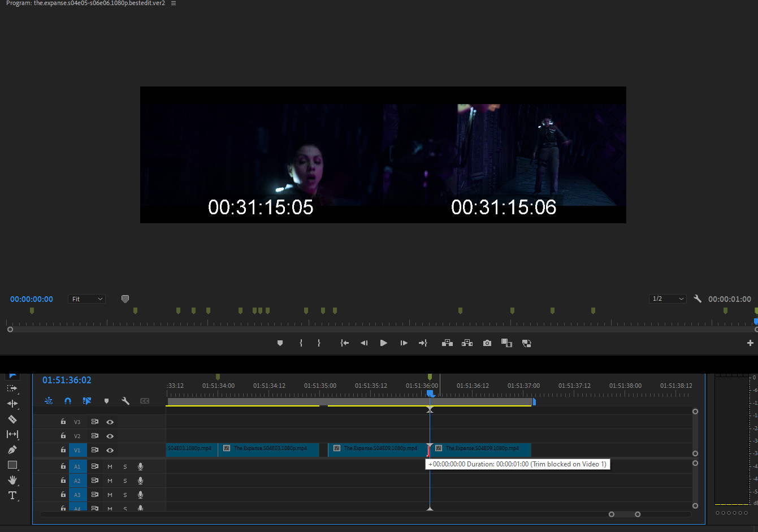The height and width of the screenshot is (532, 758).
Task: Select the first The.Expanse.S04E09 clip on V1
Action: point(377,449)
